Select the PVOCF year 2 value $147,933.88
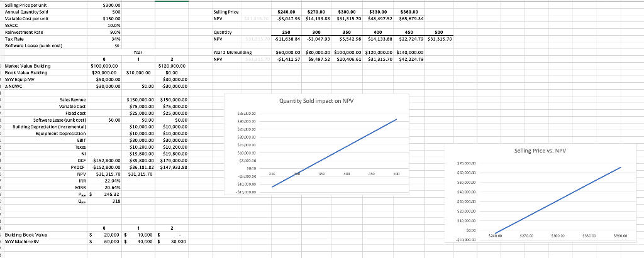644x258 pixels. (x=174, y=167)
